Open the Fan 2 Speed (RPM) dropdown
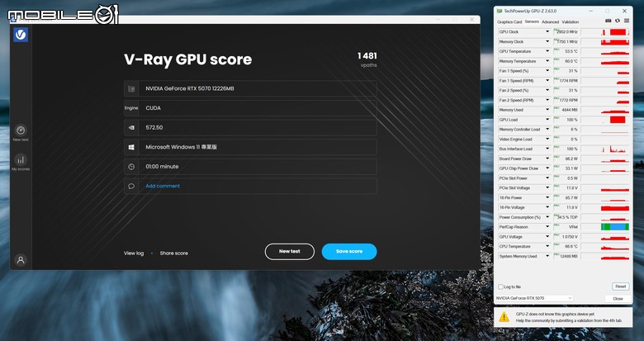This screenshot has height=341, width=644. click(x=547, y=100)
